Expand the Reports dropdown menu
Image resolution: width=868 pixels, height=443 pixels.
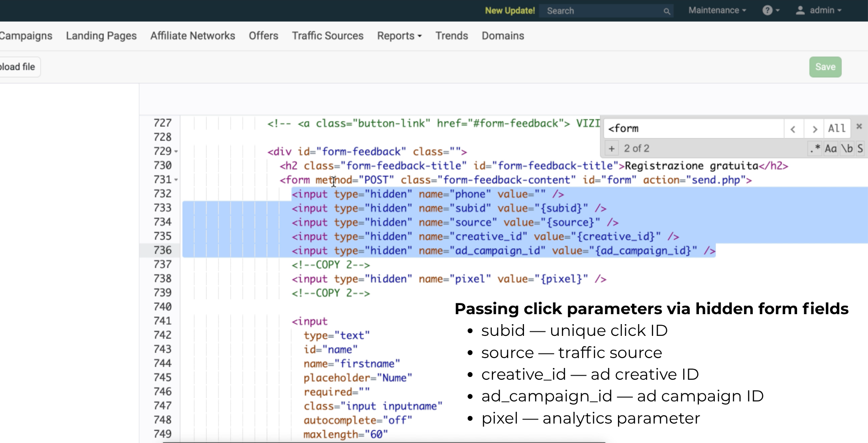(x=399, y=36)
